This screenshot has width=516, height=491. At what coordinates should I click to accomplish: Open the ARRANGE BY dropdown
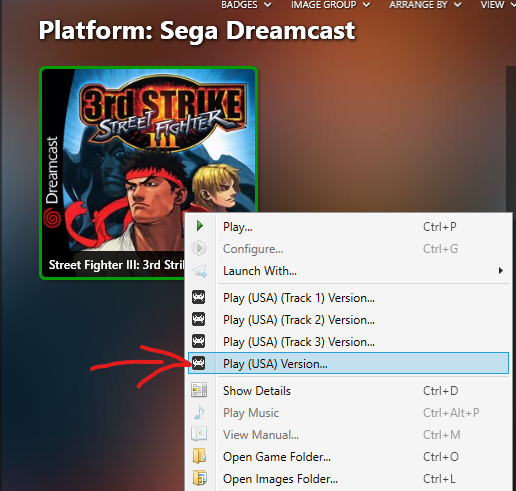pyautogui.click(x=425, y=5)
